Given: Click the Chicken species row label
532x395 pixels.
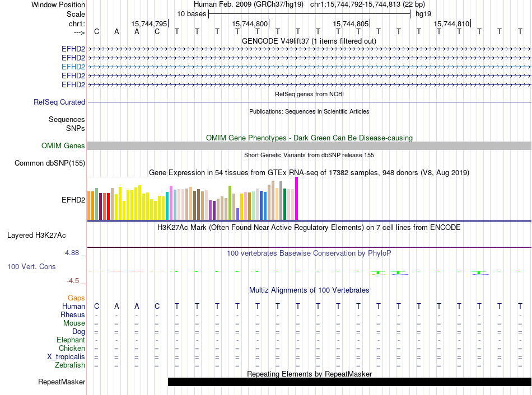Looking at the screenshot, I should pyautogui.click(x=72, y=349).
